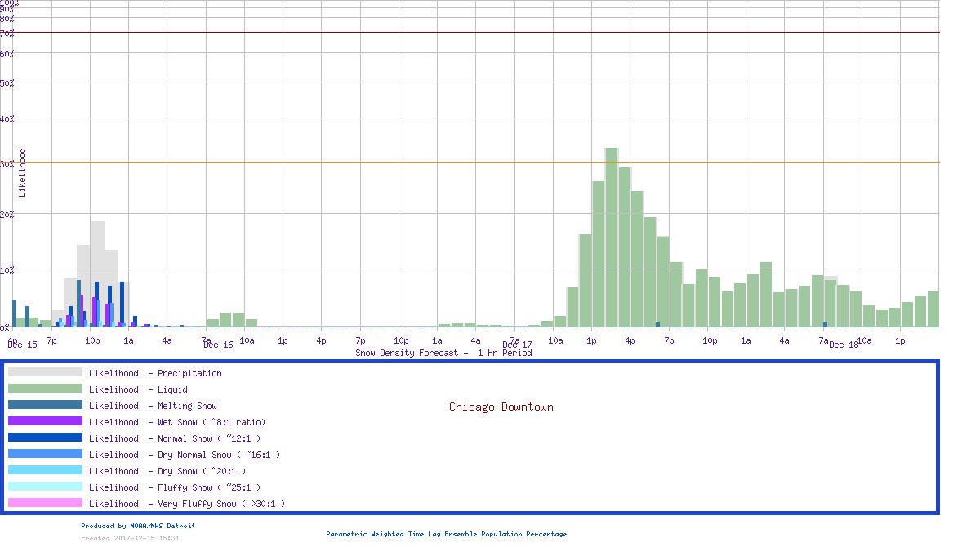Select the Normal Snow (~12:1) color swatch
The height and width of the screenshot is (547, 980).
pos(45,438)
